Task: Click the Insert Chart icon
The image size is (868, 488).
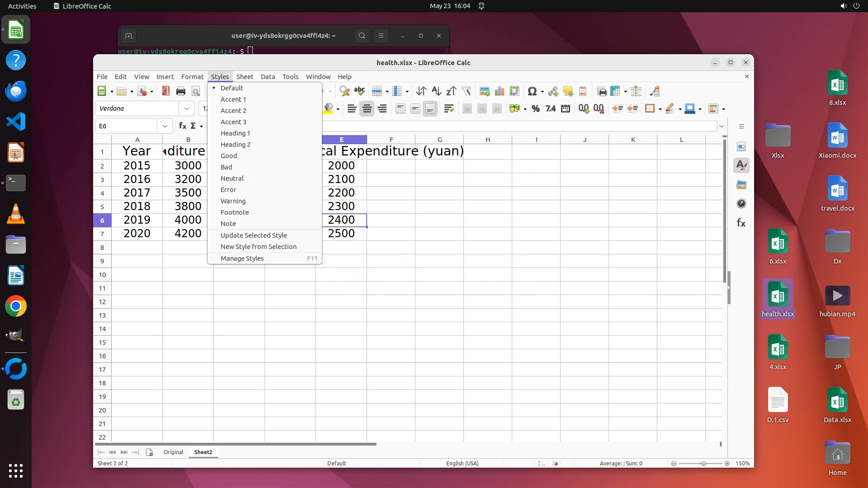Action: [x=499, y=91]
